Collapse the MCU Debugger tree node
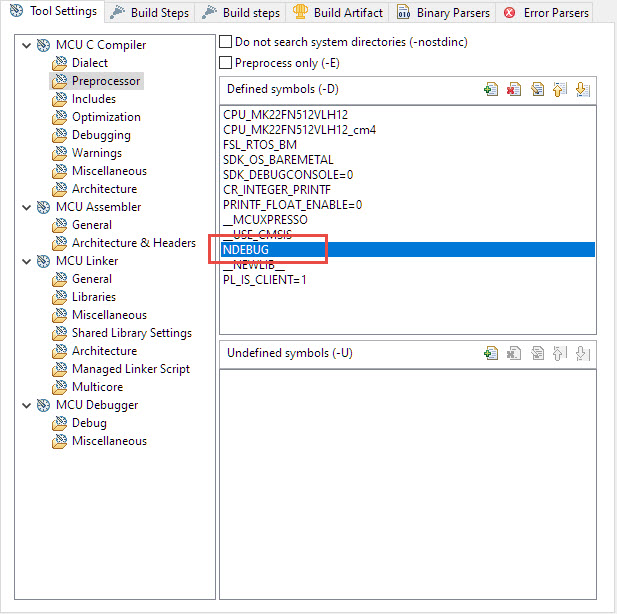 click(26, 405)
